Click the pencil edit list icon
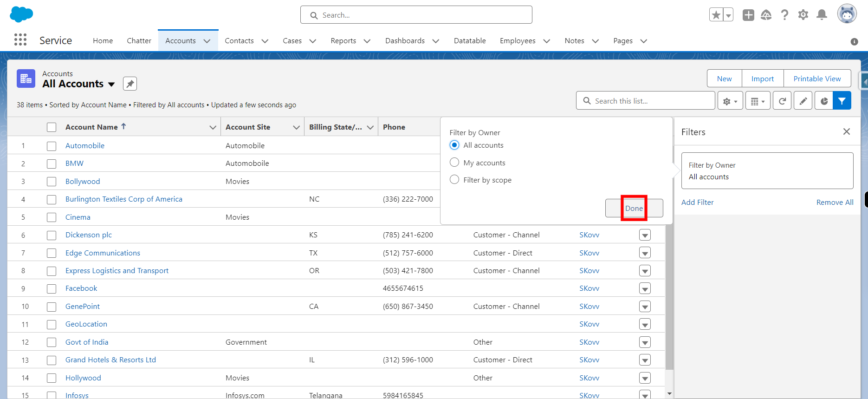The image size is (868, 399). click(x=803, y=101)
